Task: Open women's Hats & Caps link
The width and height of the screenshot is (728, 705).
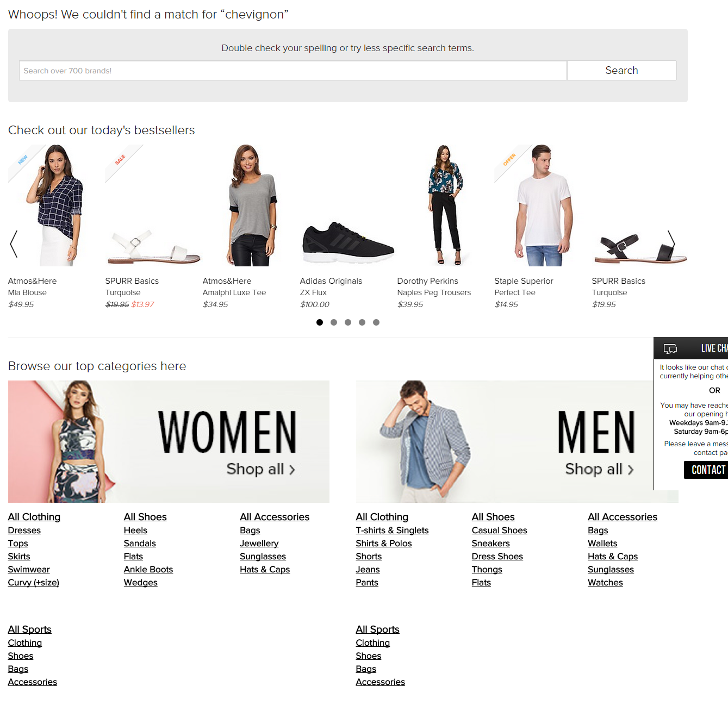Action: coord(265,570)
